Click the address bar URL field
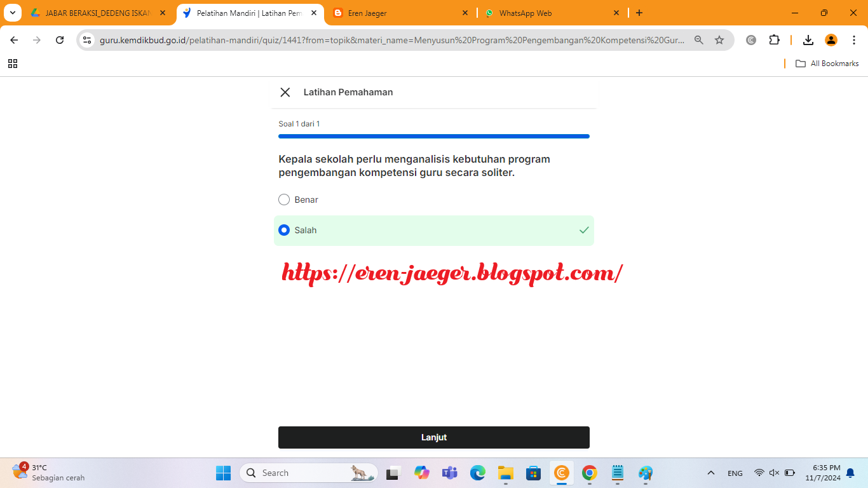The height and width of the screenshot is (488, 868). [x=392, y=40]
